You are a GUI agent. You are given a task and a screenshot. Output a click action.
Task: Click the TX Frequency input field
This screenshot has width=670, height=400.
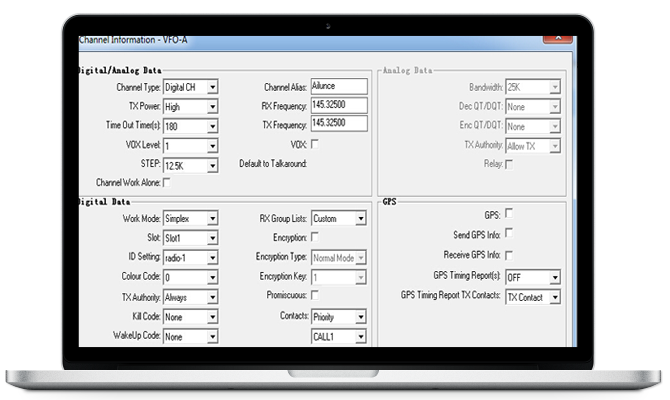click(x=339, y=124)
